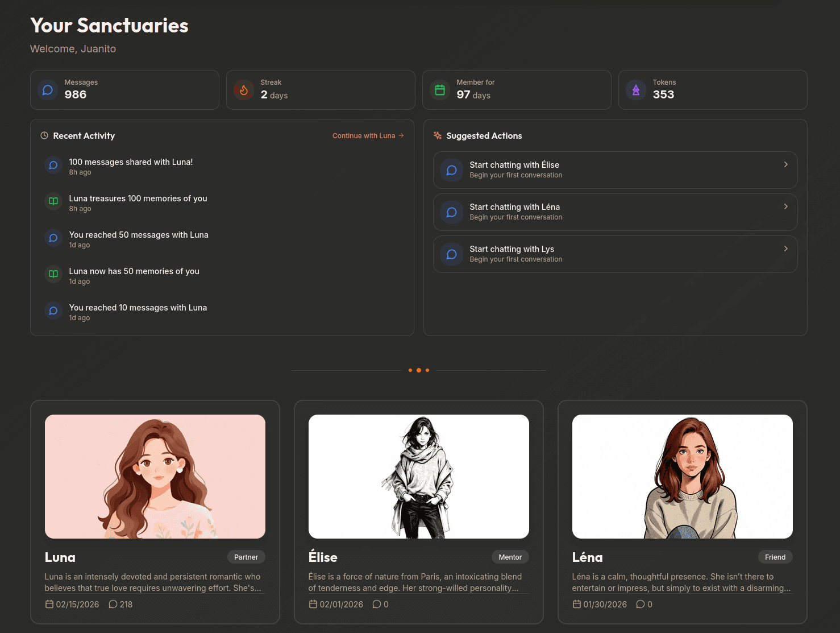Click chat icon in 'Start chatting with Lys'

tap(452, 254)
